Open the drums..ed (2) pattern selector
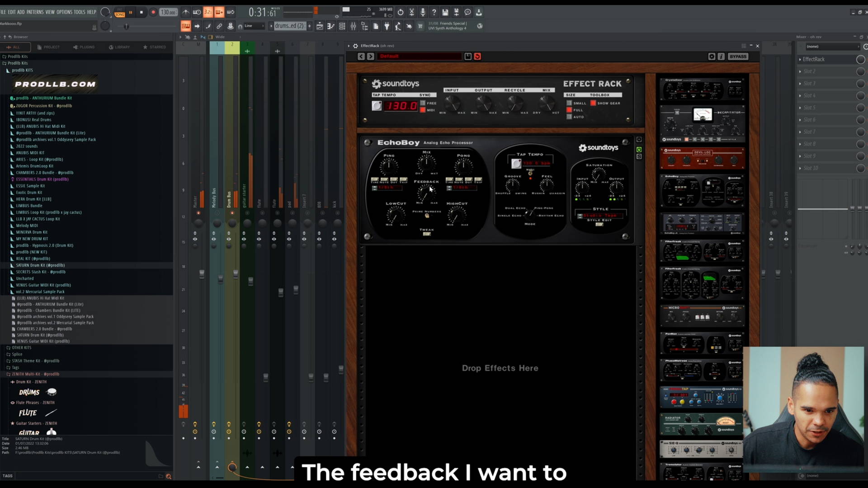The image size is (868, 488). pos(289,26)
